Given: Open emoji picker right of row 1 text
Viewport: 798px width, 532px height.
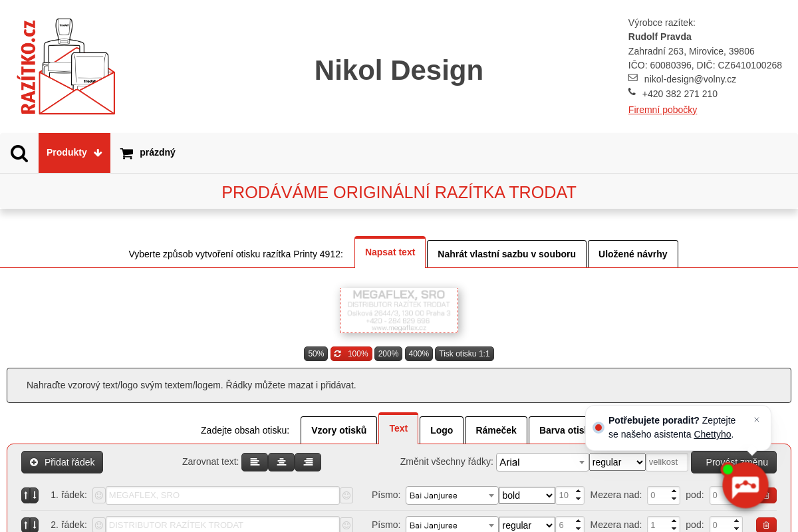Looking at the screenshot, I should [346, 495].
